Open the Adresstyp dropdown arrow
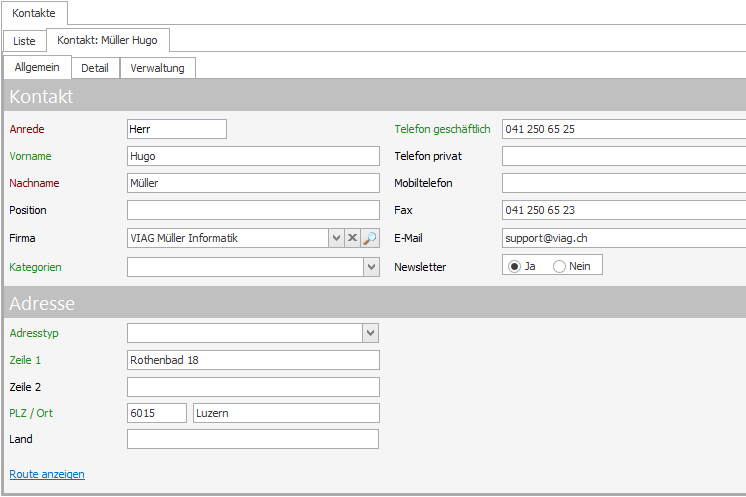 pyautogui.click(x=371, y=333)
